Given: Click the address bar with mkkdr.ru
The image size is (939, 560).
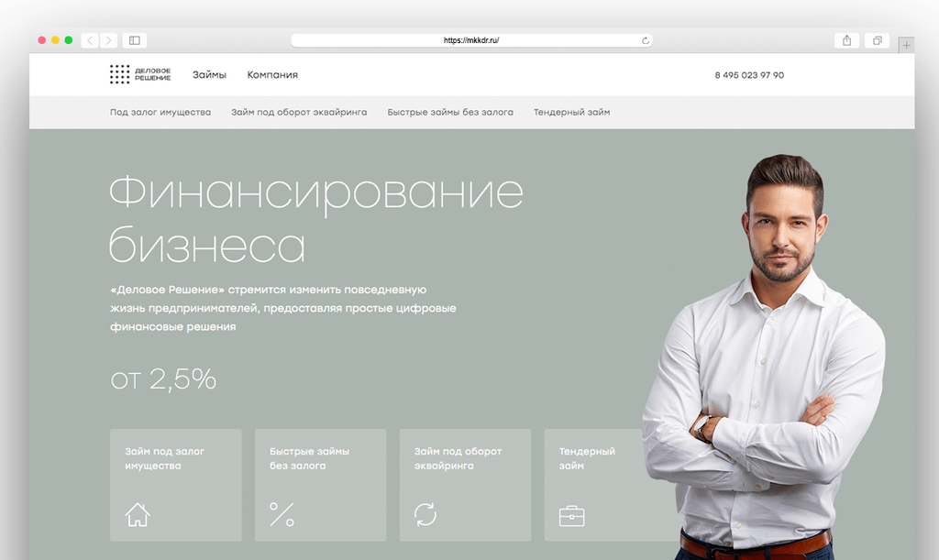Looking at the screenshot, I should pyautogui.click(x=471, y=40).
